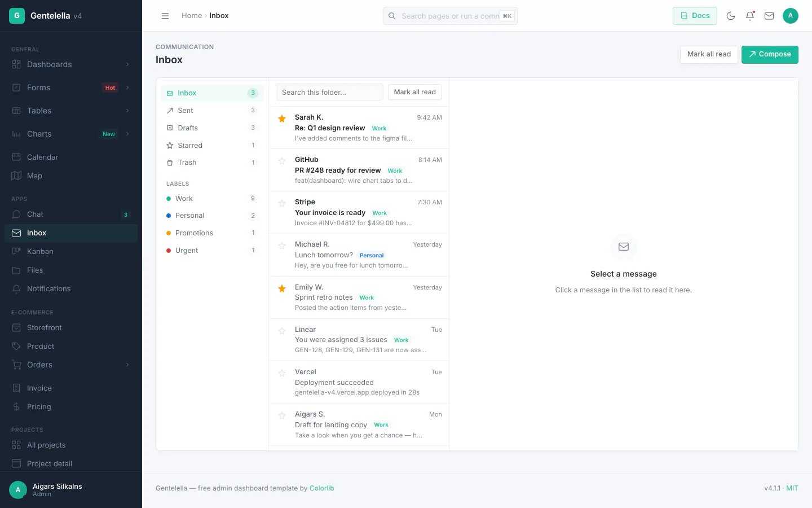Open Files in the sidebar
Screen dimensions: 812x508
[71, 270]
